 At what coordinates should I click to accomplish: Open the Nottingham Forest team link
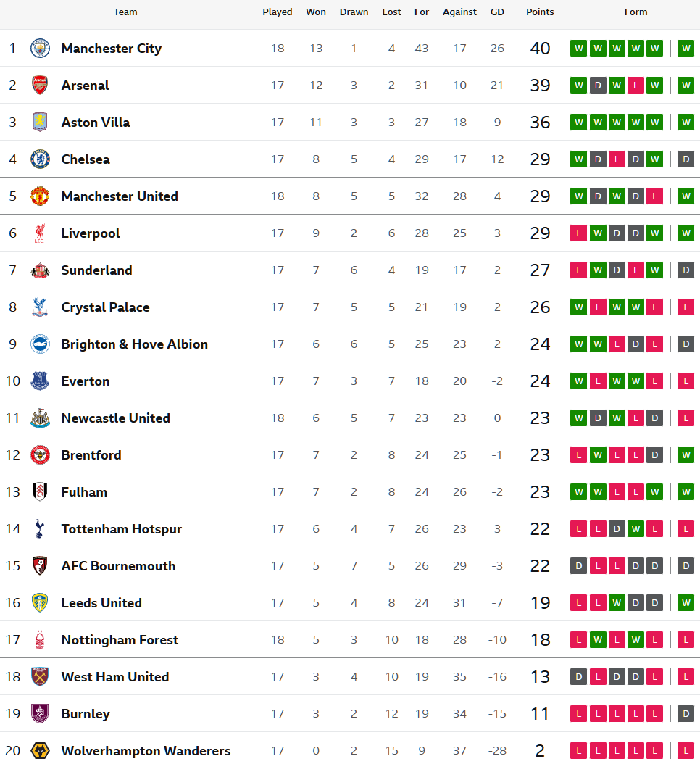(x=120, y=640)
